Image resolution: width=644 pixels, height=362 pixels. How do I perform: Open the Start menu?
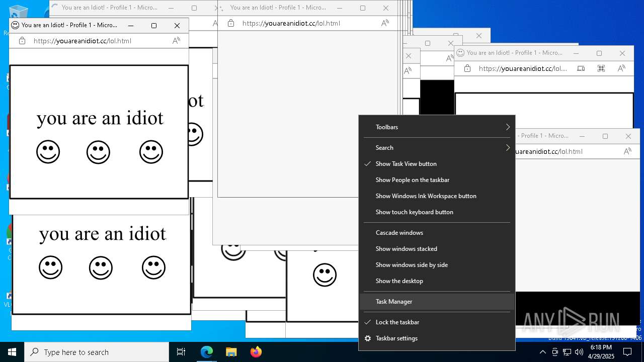[12, 352]
